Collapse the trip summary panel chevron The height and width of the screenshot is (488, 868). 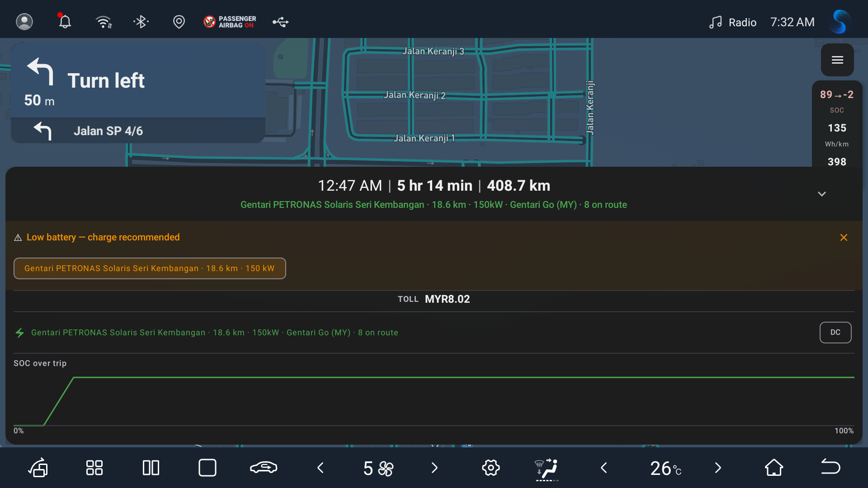tap(822, 194)
